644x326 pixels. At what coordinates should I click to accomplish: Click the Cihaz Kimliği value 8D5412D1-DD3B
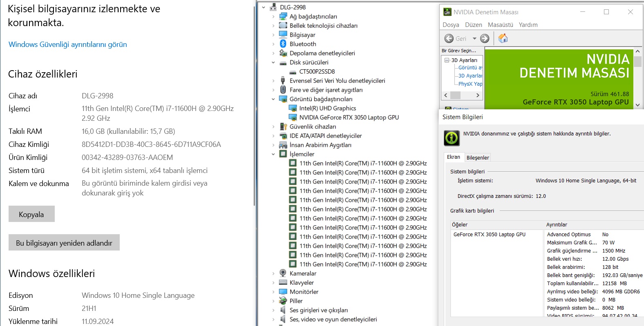pyautogui.click(x=151, y=144)
